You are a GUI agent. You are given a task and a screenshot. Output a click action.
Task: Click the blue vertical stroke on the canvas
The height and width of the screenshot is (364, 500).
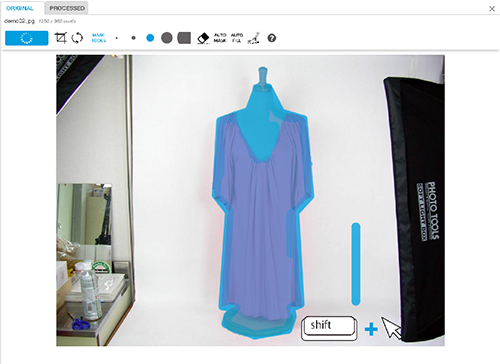coord(356,264)
